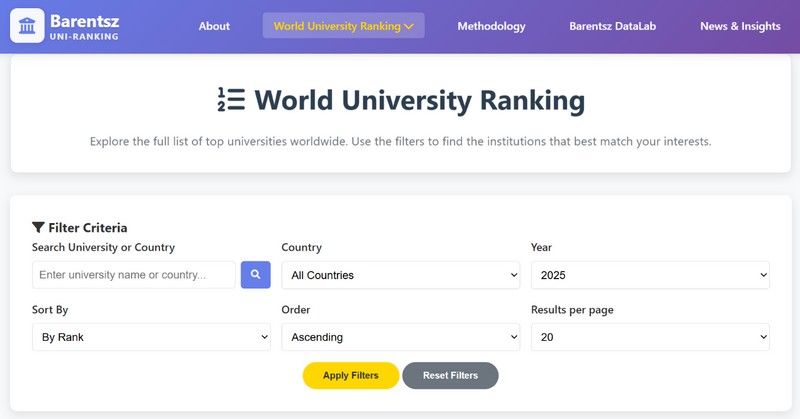800x419 pixels.
Task: Go to the Methodology page
Action: [x=491, y=26]
